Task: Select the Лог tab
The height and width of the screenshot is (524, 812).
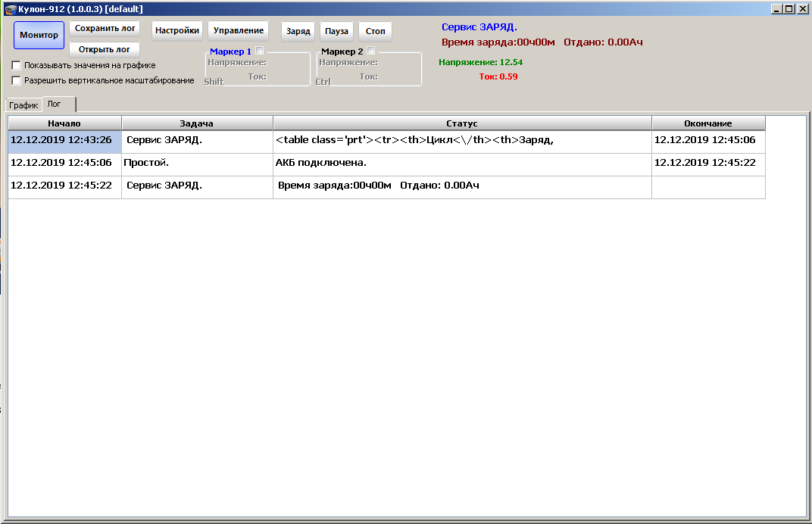Action: pos(55,104)
